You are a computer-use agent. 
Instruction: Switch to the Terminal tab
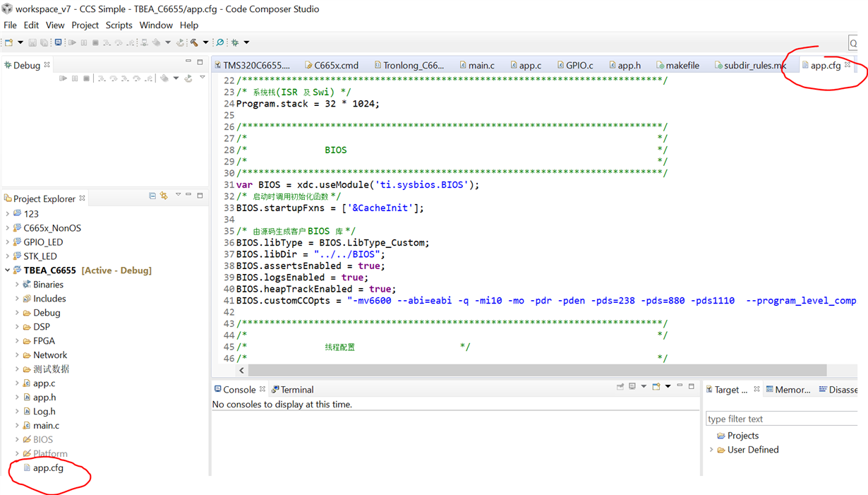293,389
